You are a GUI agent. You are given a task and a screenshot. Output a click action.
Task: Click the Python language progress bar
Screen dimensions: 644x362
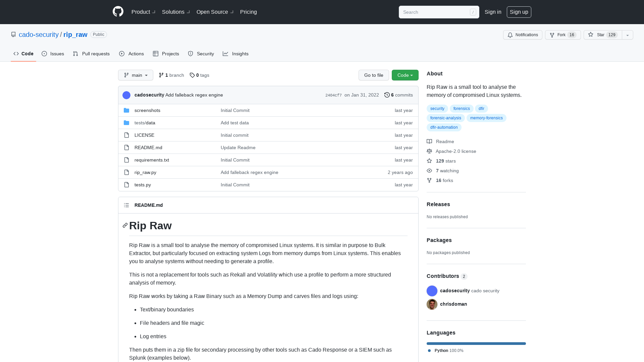(x=476, y=344)
